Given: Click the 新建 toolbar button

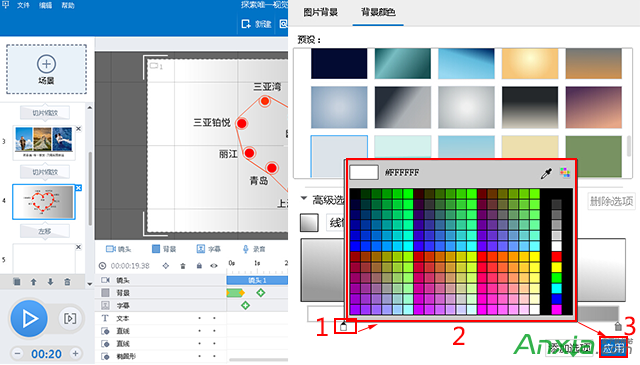Looking at the screenshot, I should (x=256, y=24).
